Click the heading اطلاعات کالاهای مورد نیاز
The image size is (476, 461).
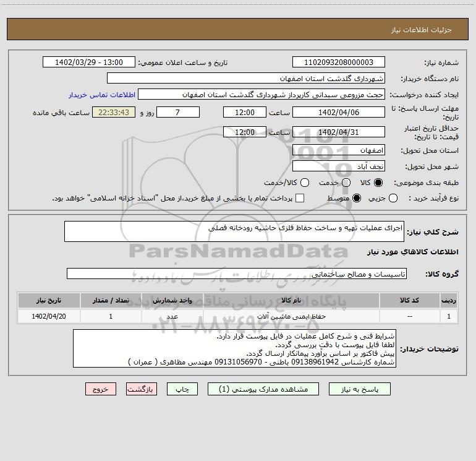(x=412, y=252)
